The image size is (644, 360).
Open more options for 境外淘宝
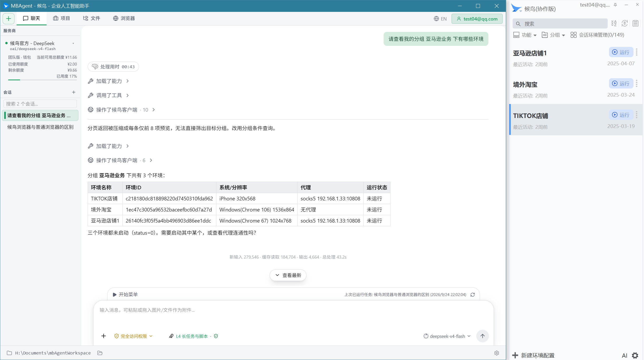pyautogui.click(x=637, y=83)
